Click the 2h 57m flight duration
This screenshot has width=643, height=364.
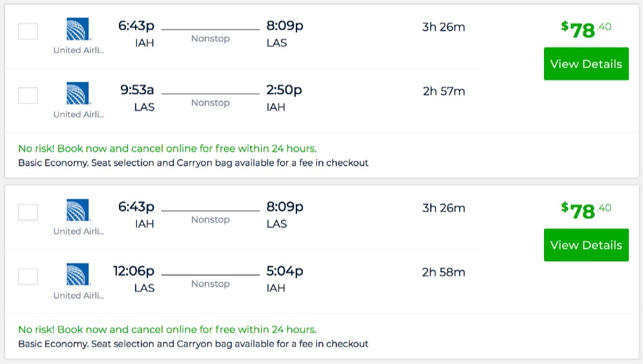point(444,91)
